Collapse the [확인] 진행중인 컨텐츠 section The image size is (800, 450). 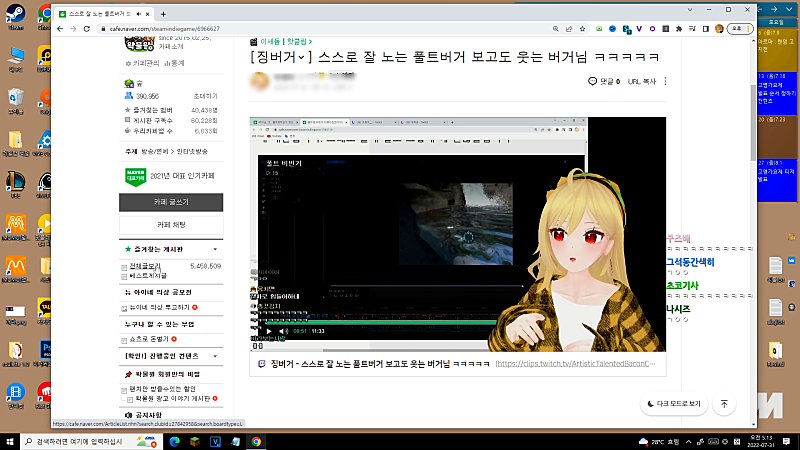pyautogui.click(x=215, y=354)
